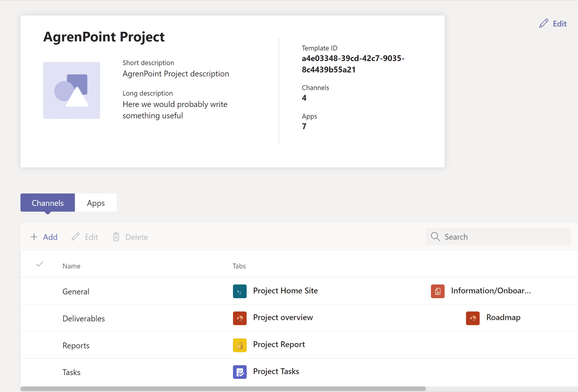Select the General channel row
Viewport: 578px width, 392px height.
point(76,291)
